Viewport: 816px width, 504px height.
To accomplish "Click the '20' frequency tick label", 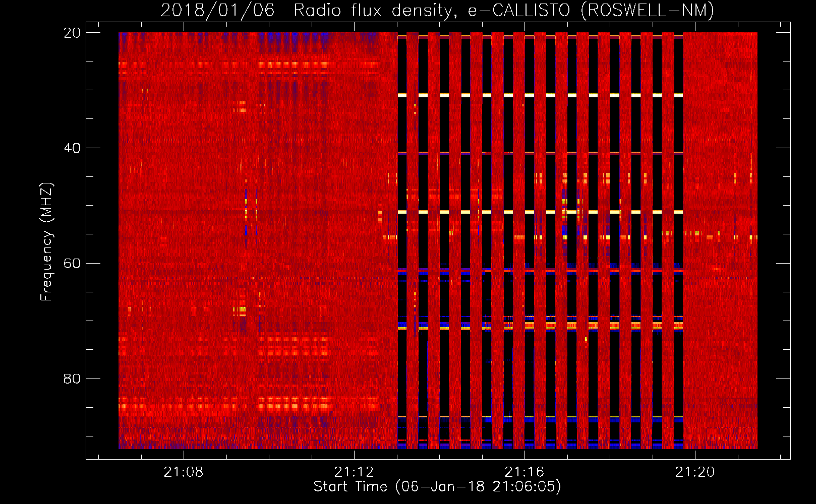I will (72, 33).
